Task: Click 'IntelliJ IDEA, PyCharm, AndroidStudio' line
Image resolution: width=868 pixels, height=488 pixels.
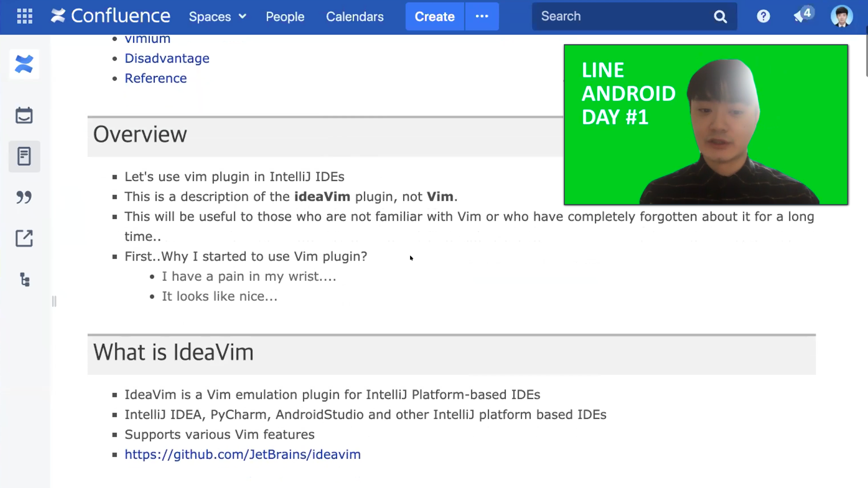Action: coord(366,415)
